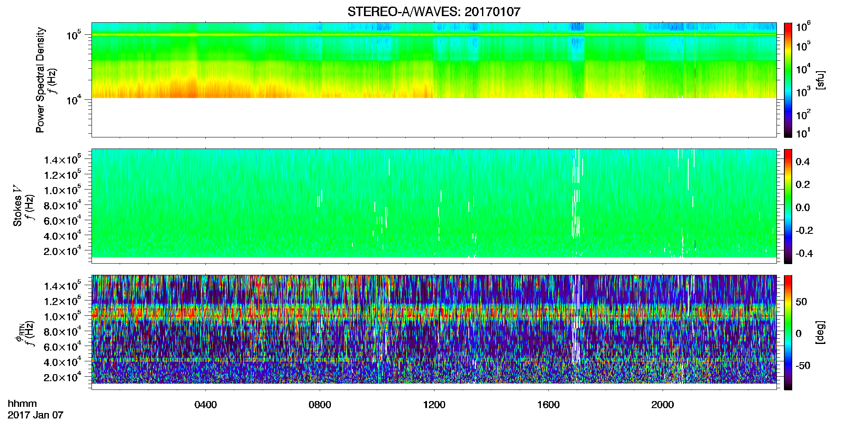This screenshot has height=447, width=868.
Task: Click the 2000 time axis label
Action: click(663, 405)
